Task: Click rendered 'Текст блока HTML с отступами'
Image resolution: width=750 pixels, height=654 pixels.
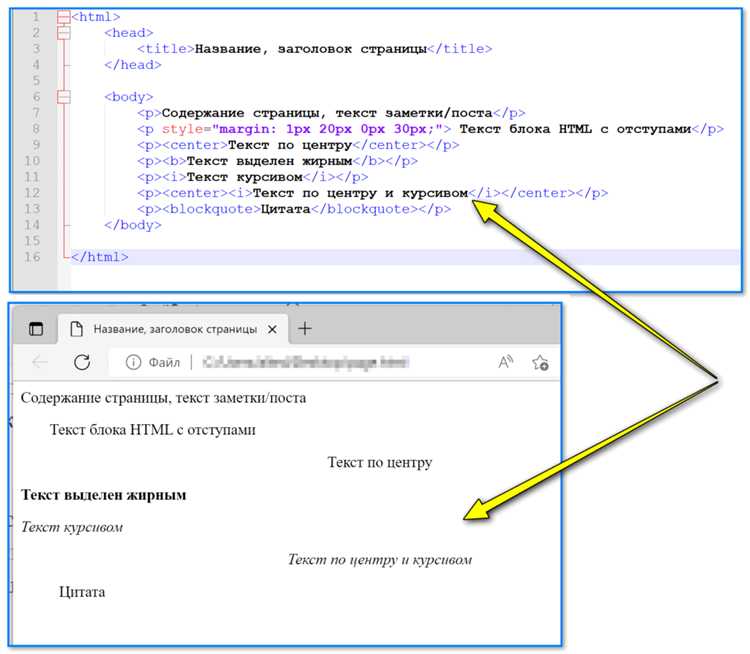Action: [x=153, y=430]
